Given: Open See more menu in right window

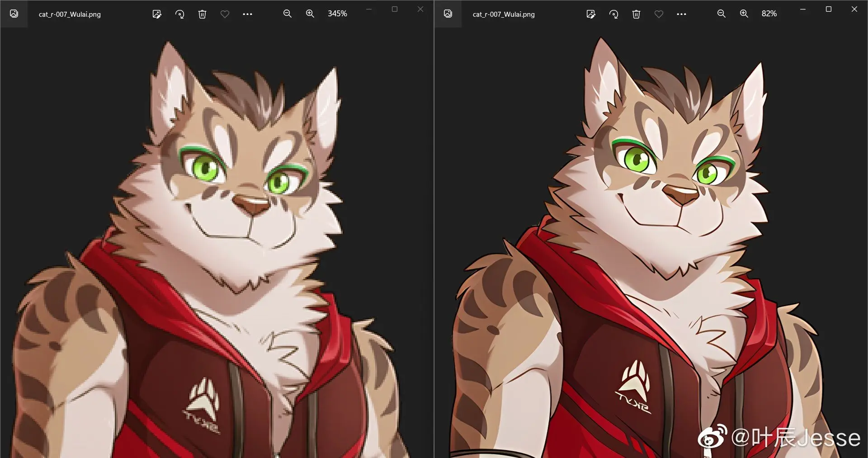Looking at the screenshot, I should point(681,14).
